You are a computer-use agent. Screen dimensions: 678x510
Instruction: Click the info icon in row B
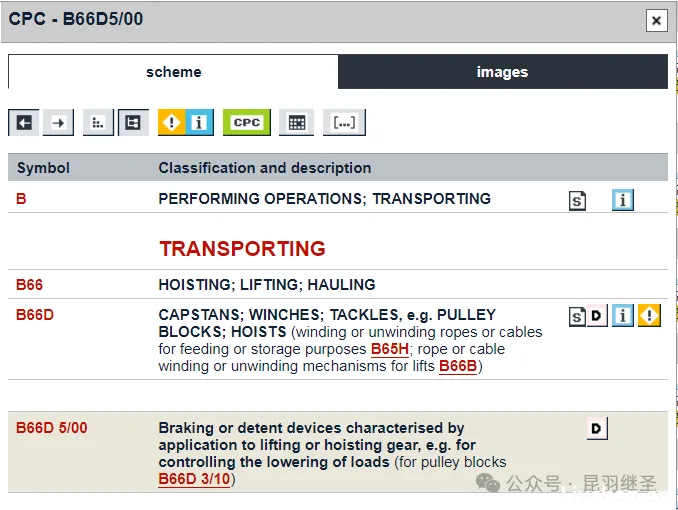[x=623, y=200]
